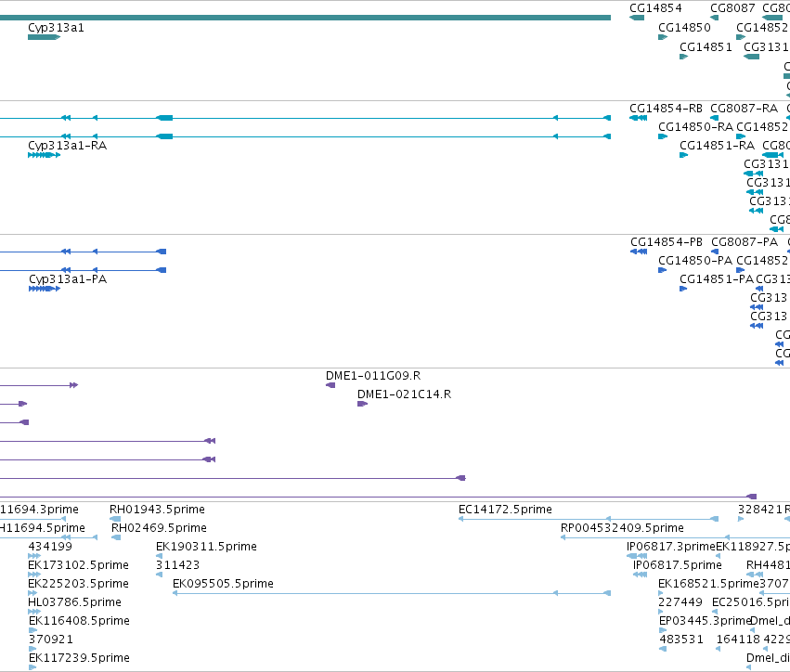Click the CG14854-PB protein arrow glyph
790x672 pixels.
click(639, 252)
